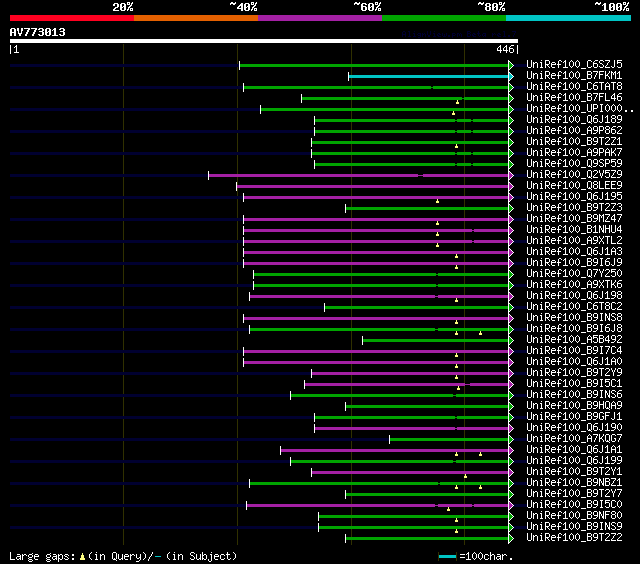Open the UniRef100_C6TAT8 hit label

pos(574,87)
